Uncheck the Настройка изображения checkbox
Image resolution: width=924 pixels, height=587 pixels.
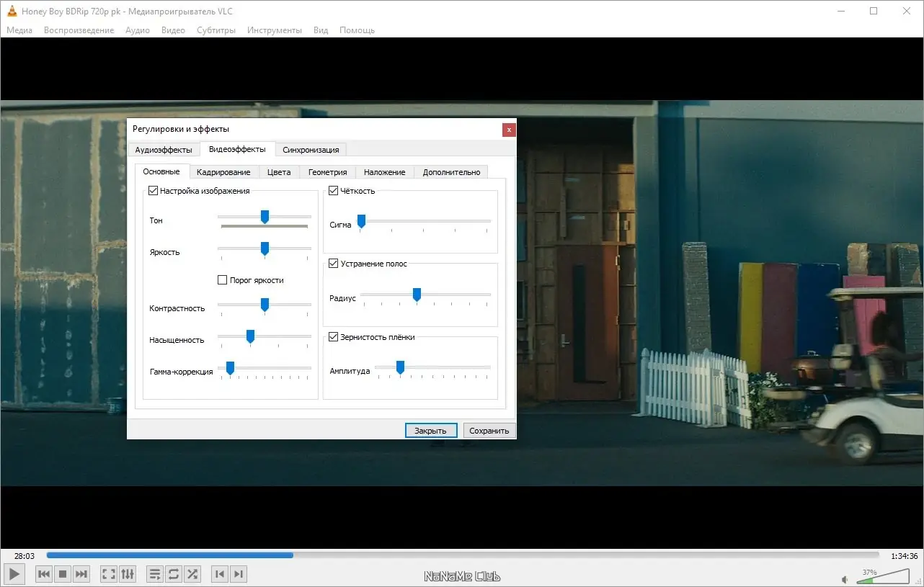(x=153, y=191)
